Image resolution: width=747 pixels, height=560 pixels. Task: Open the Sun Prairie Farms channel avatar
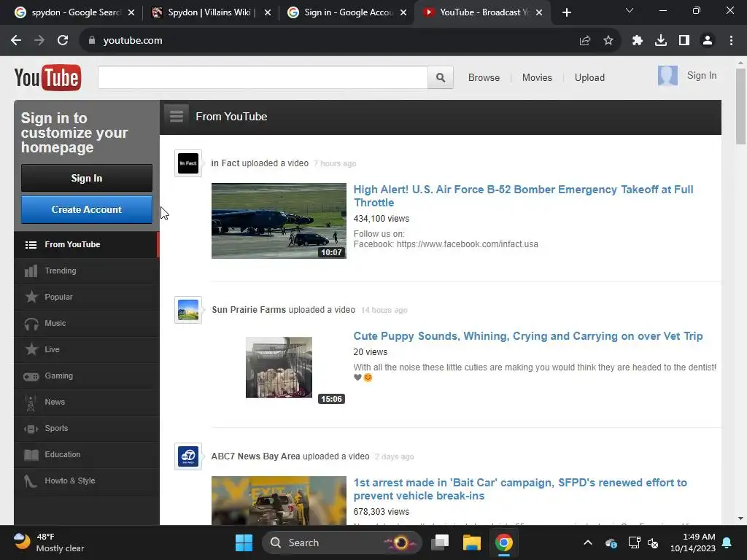188,310
